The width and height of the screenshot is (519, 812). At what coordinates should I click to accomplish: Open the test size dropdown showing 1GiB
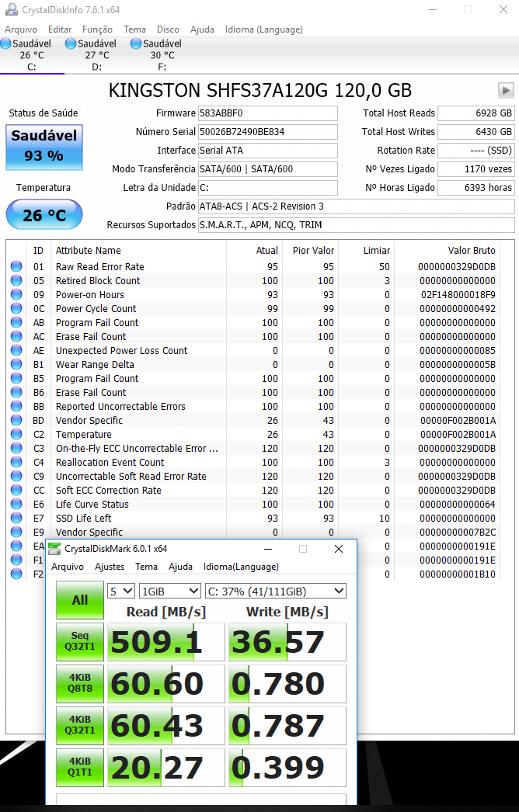tap(169, 592)
